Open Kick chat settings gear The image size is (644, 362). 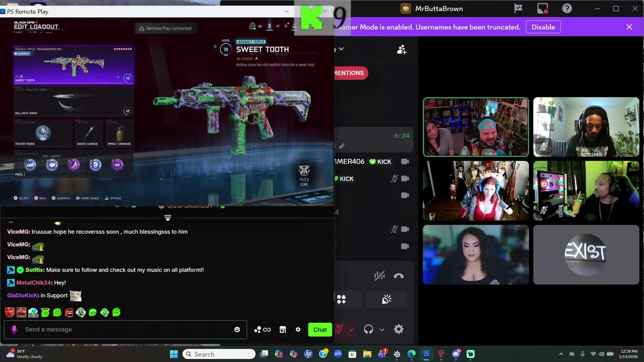point(298,329)
